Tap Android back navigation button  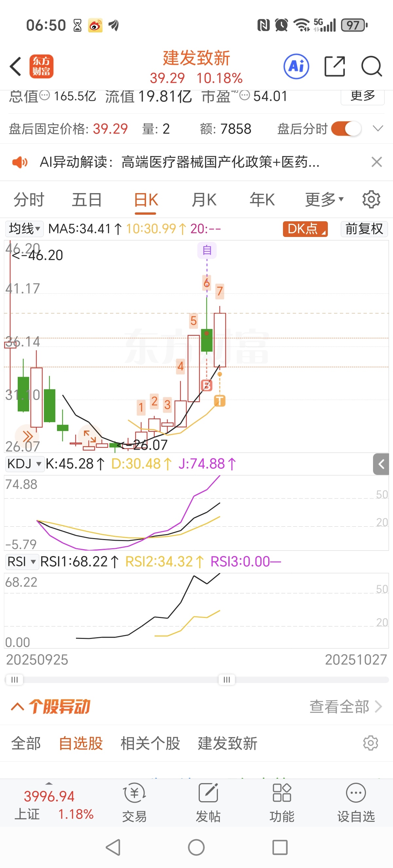click(x=113, y=847)
